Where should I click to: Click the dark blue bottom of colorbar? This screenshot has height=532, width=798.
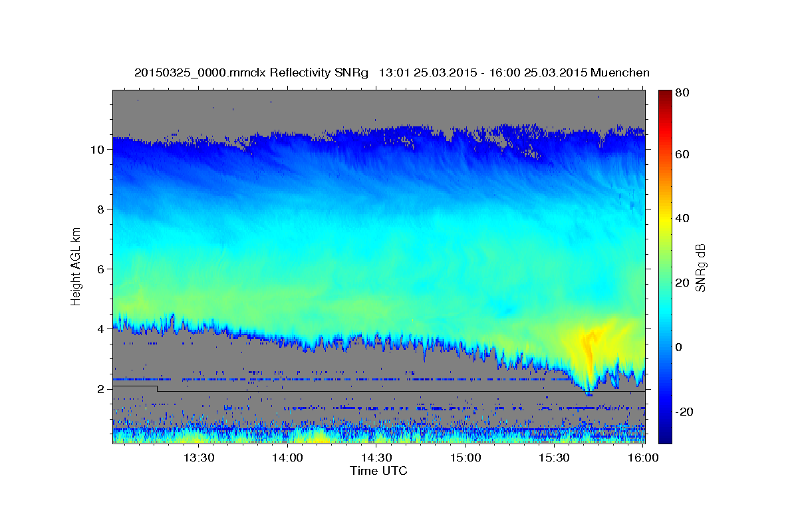pyautogui.click(x=665, y=436)
